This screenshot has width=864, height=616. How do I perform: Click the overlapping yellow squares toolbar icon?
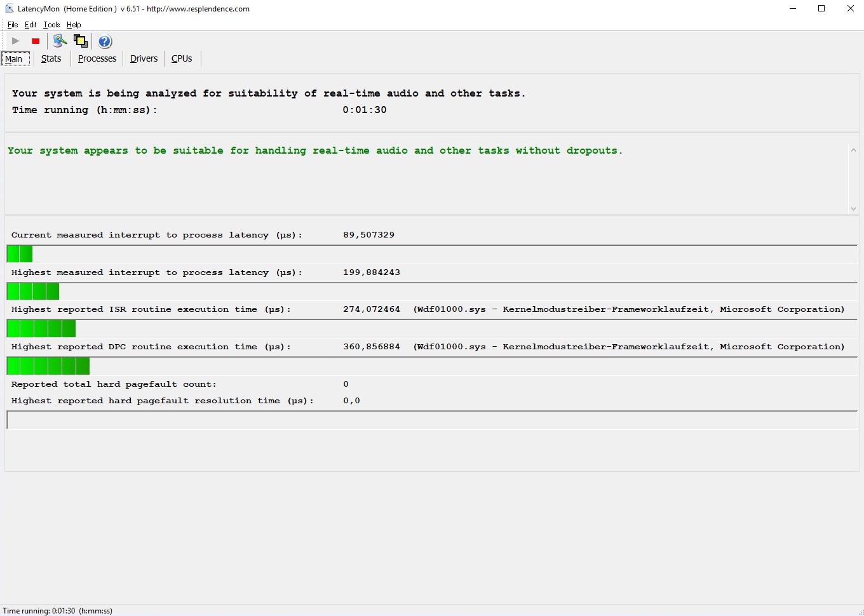point(81,41)
